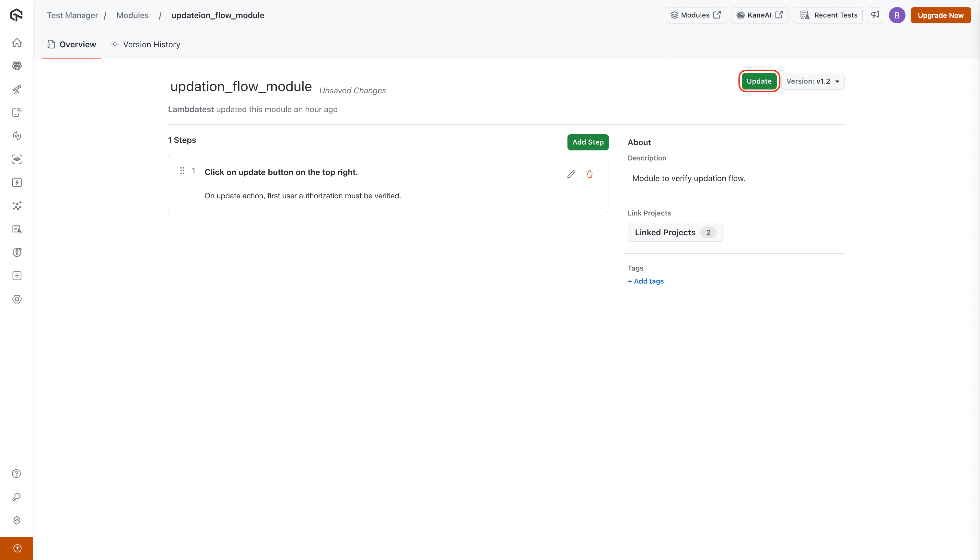Click the green Update button
This screenshot has width=980, height=560.
pos(758,81)
